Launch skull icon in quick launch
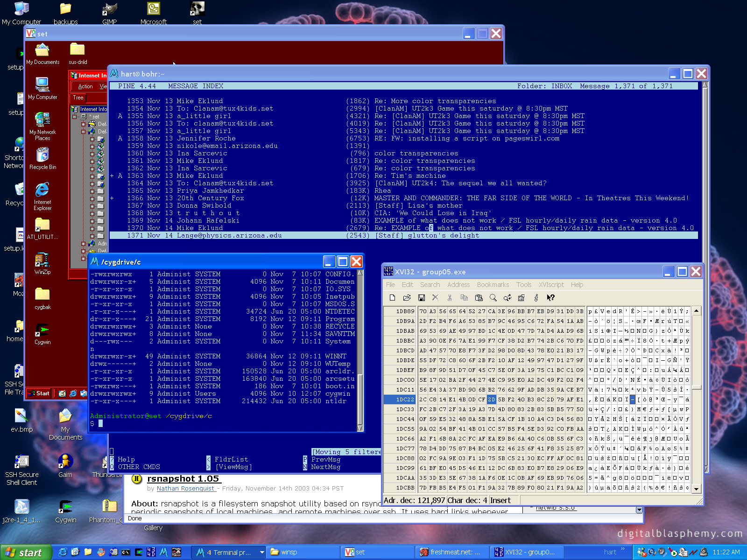Image resolution: width=747 pixels, height=560 pixels. [176, 552]
